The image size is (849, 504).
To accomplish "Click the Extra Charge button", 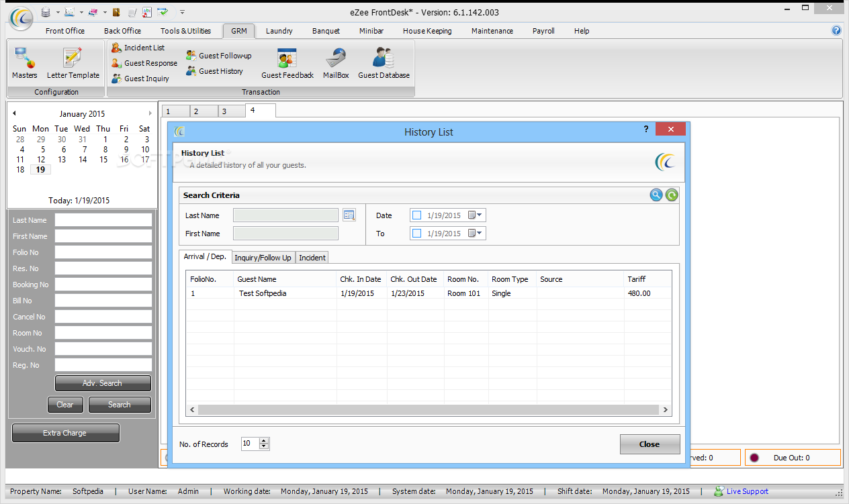I will 65,433.
